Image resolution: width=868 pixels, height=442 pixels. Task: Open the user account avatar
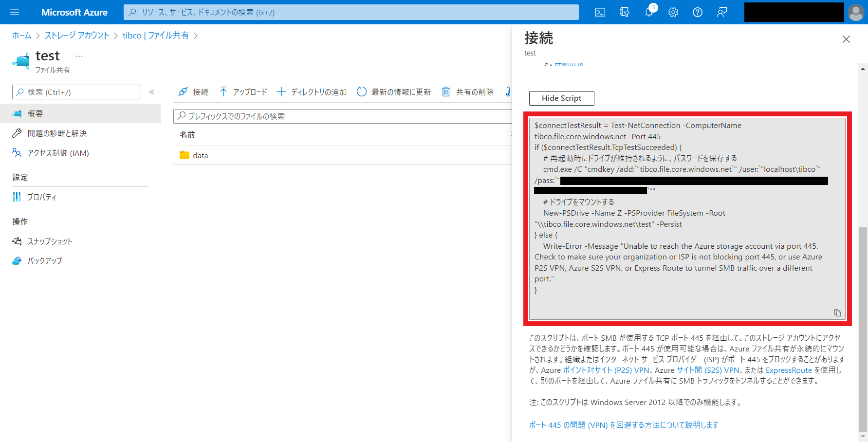[x=856, y=12]
